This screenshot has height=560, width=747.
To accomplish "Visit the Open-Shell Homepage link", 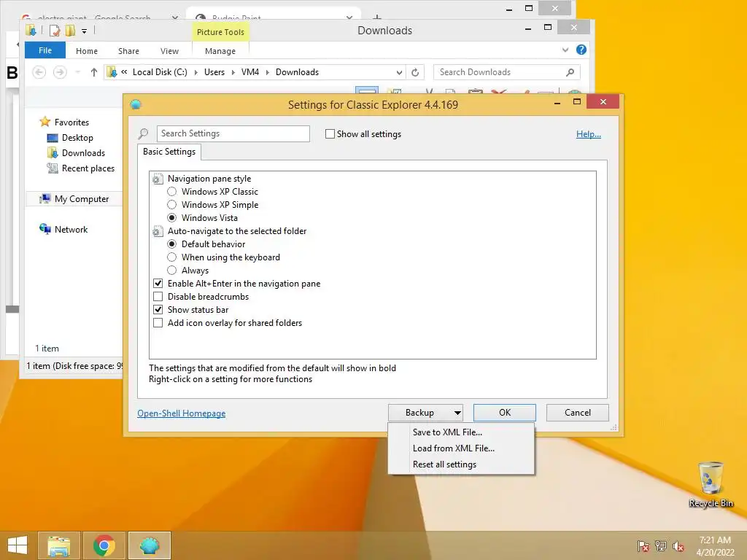I will [182, 413].
